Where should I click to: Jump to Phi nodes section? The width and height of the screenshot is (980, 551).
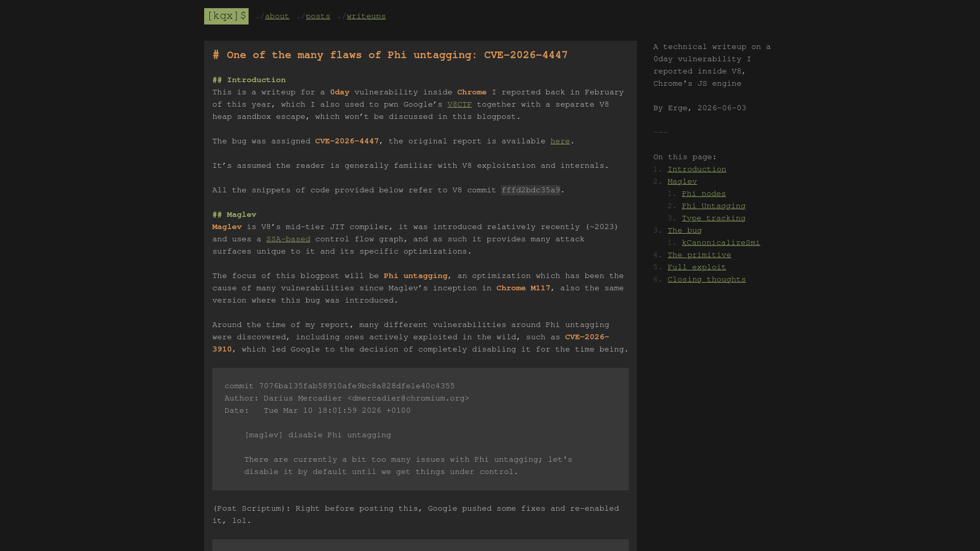click(x=703, y=194)
